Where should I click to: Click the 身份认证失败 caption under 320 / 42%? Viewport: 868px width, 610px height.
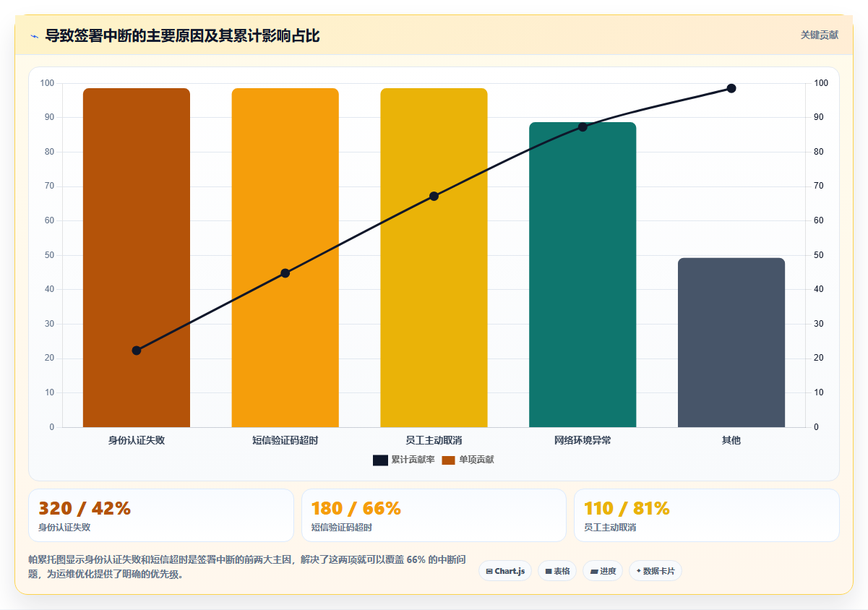click(x=64, y=528)
